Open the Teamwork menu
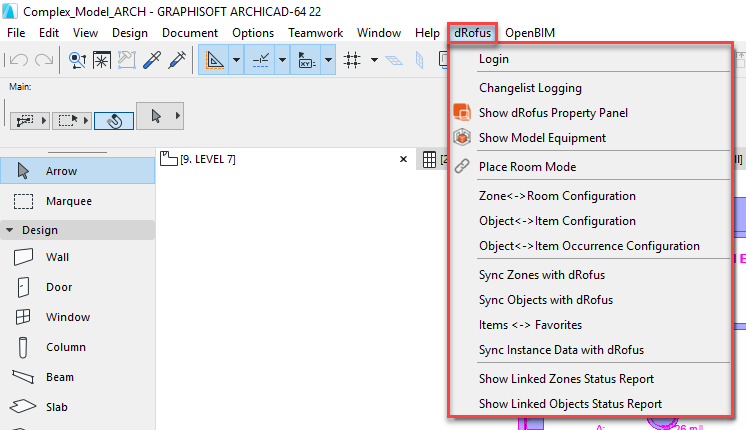The width and height of the screenshot is (746, 430). coord(314,33)
